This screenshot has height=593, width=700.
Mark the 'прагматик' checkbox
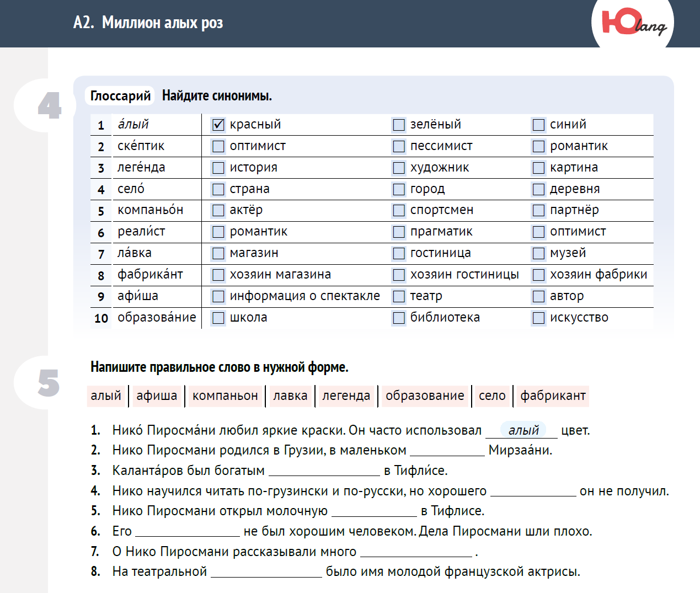pos(399,232)
